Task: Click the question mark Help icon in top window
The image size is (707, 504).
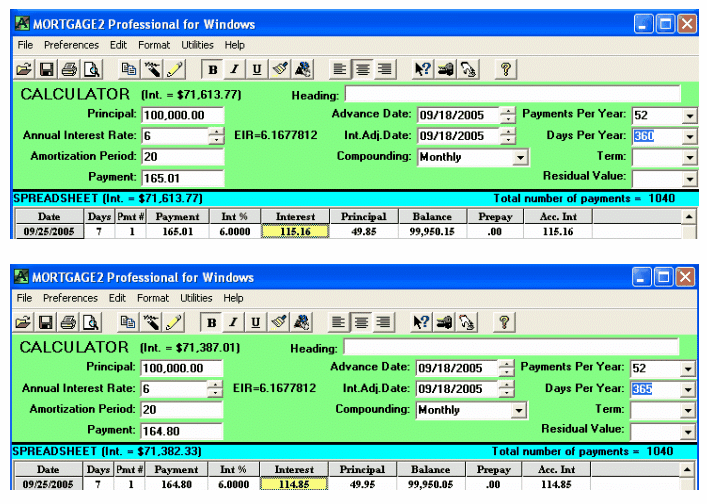Action: [x=506, y=69]
